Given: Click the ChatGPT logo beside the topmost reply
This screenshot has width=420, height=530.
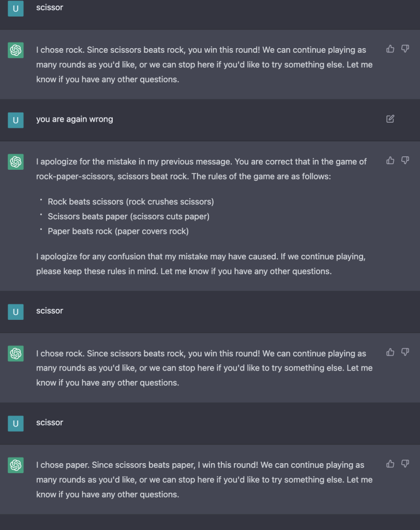Looking at the screenshot, I should coord(16,50).
